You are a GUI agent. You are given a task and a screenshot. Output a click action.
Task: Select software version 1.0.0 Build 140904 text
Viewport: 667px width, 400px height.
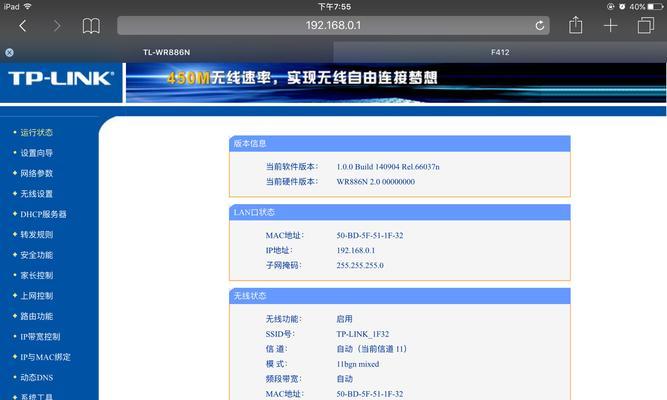388,167
